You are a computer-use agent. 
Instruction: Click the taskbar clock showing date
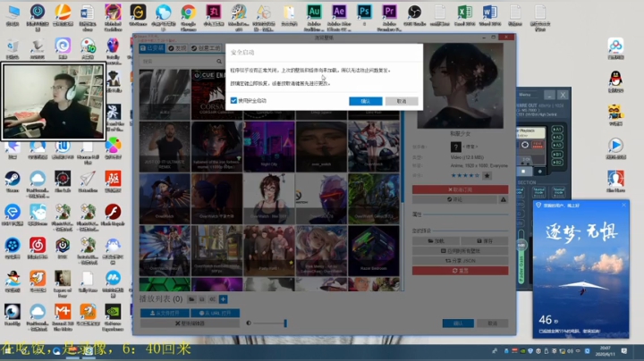pos(606,351)
